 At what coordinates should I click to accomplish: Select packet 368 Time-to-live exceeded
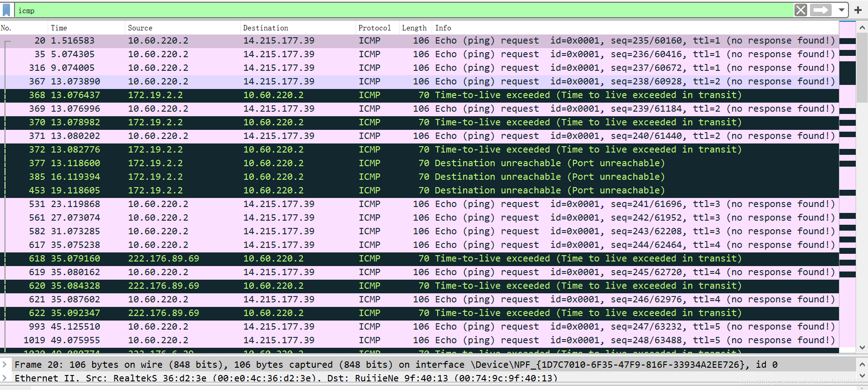(419, 95)
